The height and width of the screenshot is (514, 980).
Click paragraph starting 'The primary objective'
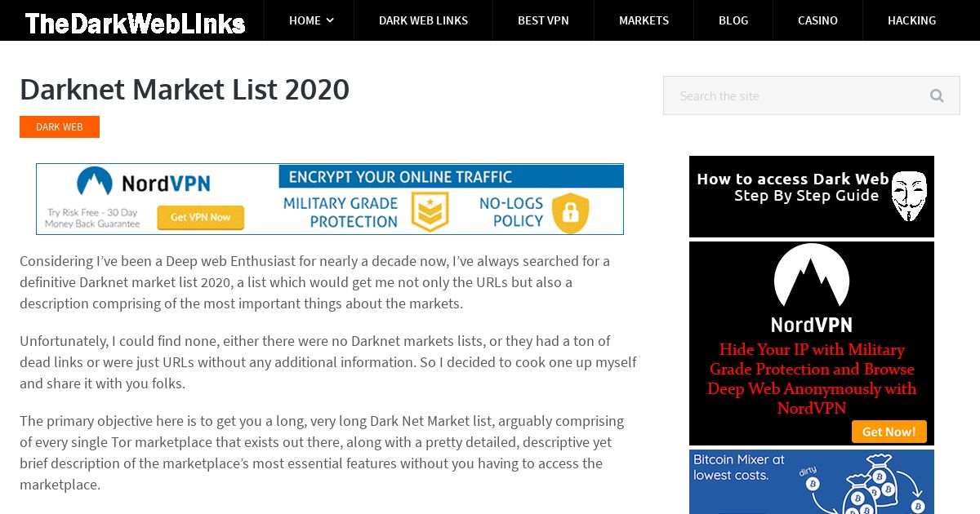click(x=322, y=453)
